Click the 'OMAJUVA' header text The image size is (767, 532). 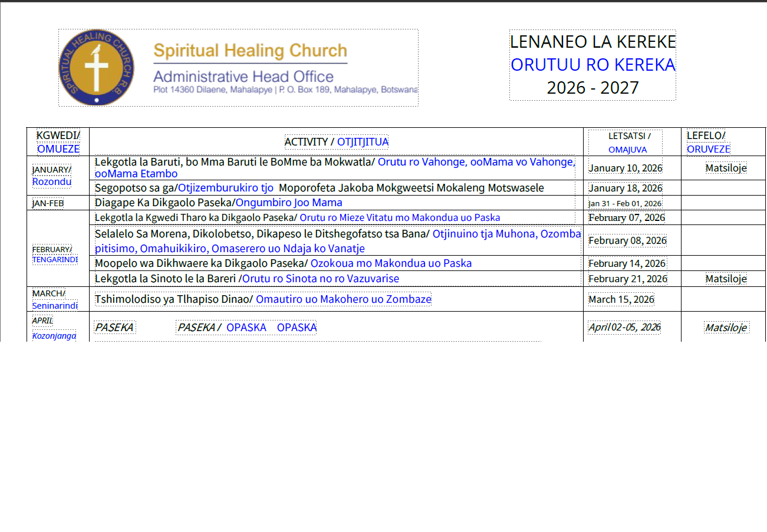pyautogui.click(x=627, y=150)
